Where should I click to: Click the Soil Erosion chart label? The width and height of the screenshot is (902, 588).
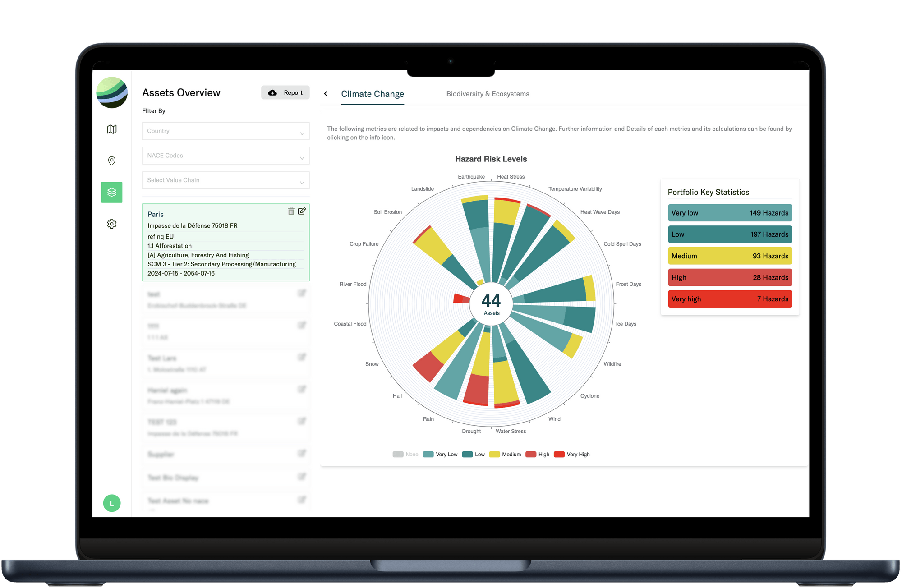pyautogui.click(x=388, y=212)
